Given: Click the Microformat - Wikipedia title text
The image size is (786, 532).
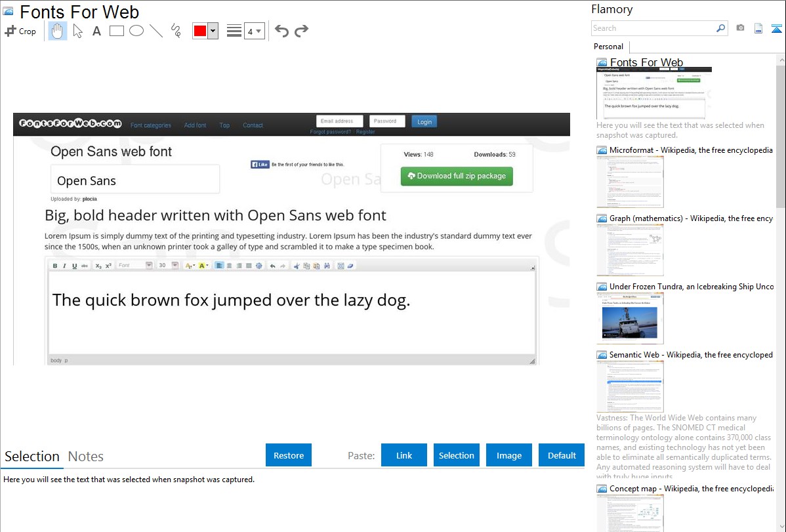Looking at the screenshot, I should tap(691, 150).
